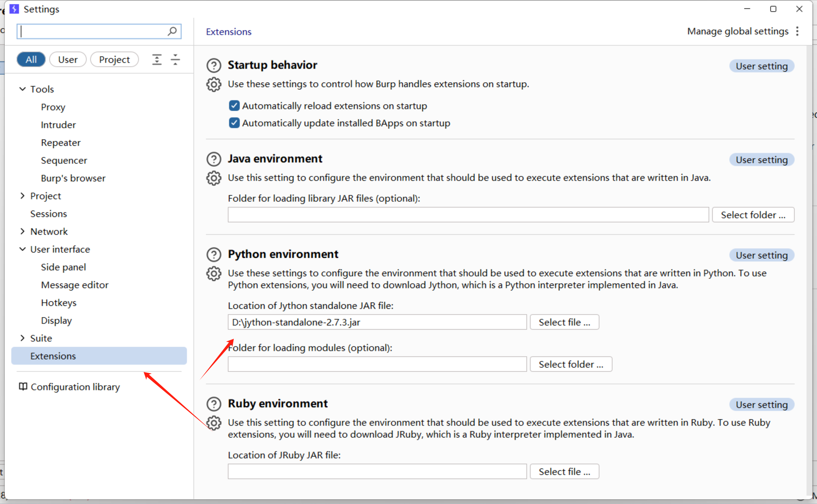Viewport: 817px width, 504px height.
Task: Click the help icon beside Python environment
Action: click(x=214, y=255)
